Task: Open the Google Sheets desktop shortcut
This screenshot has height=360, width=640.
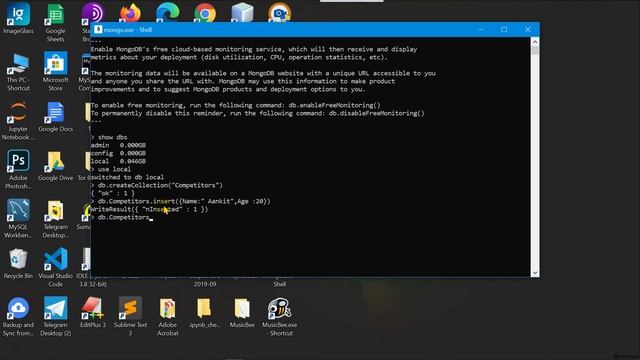Action: coord(56,22)
